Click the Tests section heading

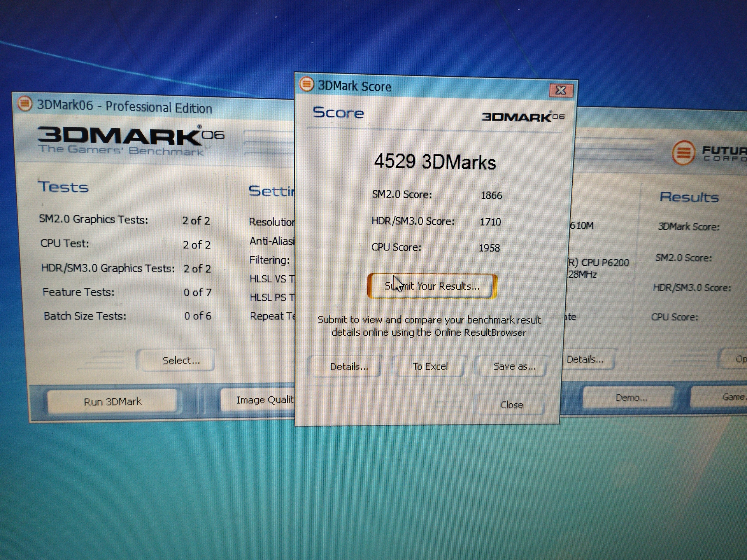click(x=63, y=187)
